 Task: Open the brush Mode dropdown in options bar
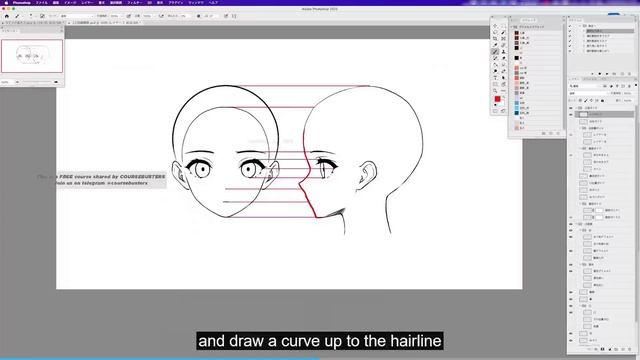tap(76, 16)
